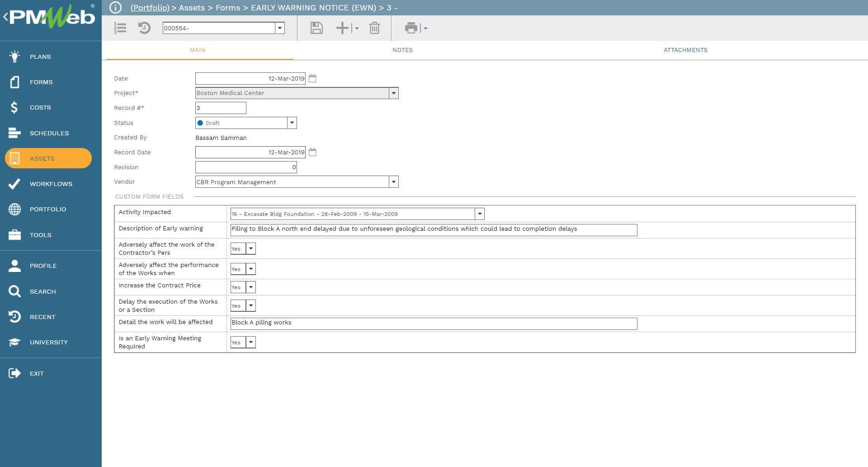
Task: Expand the Status dropdown showing Draft
Action: [292, 123]
